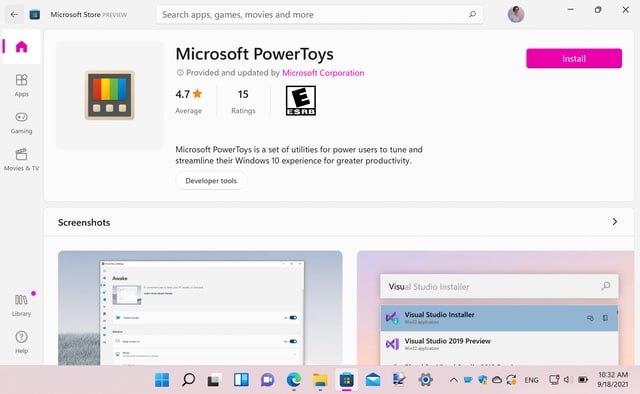Open the Awake settings screenshot thumbnail
The width and height of the screenshot is (640, 394).
tap(200, 308)
